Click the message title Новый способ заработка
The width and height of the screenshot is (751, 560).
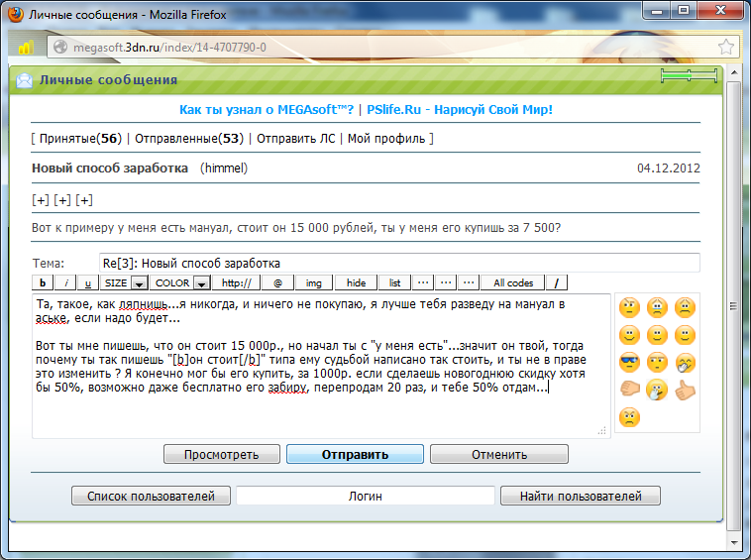(x=110, y=168)
